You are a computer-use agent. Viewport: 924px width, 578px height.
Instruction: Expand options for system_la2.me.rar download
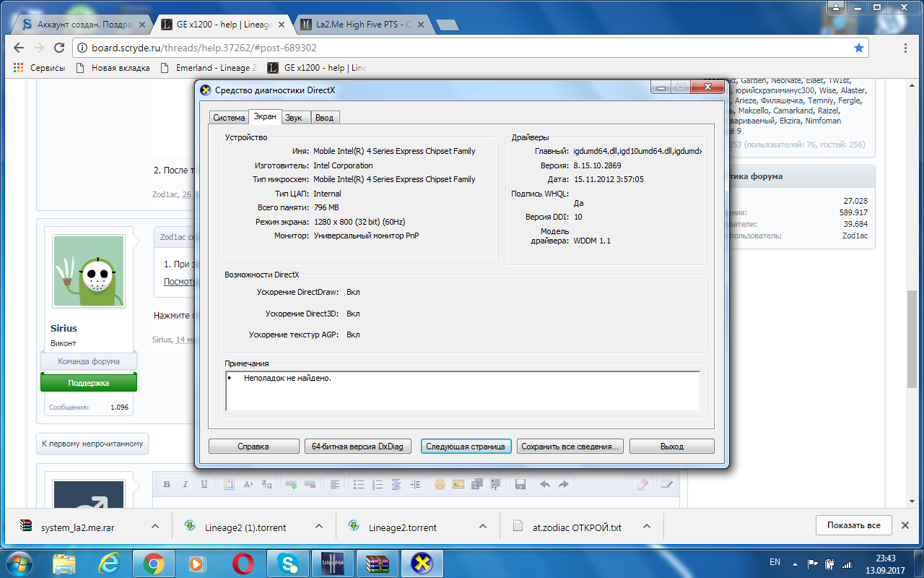click(154, 527)
